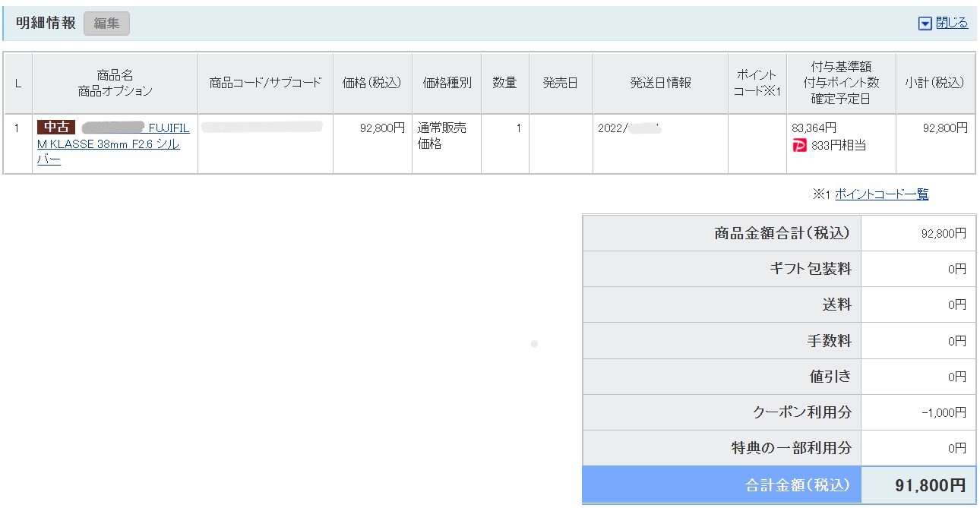Click the ギフト包装料 label
Viewport: 980px width, 508px height.
pyautogui.click(x=811, y=269)
